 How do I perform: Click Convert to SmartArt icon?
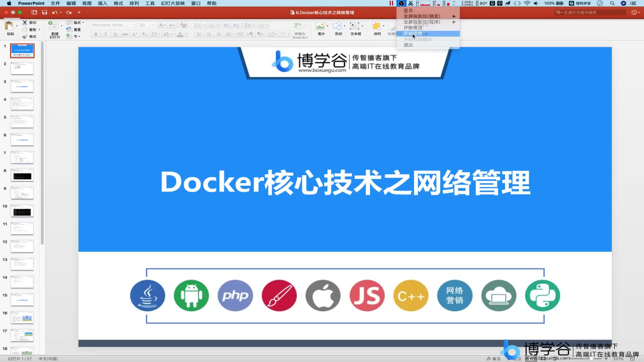tap(298, 26)
